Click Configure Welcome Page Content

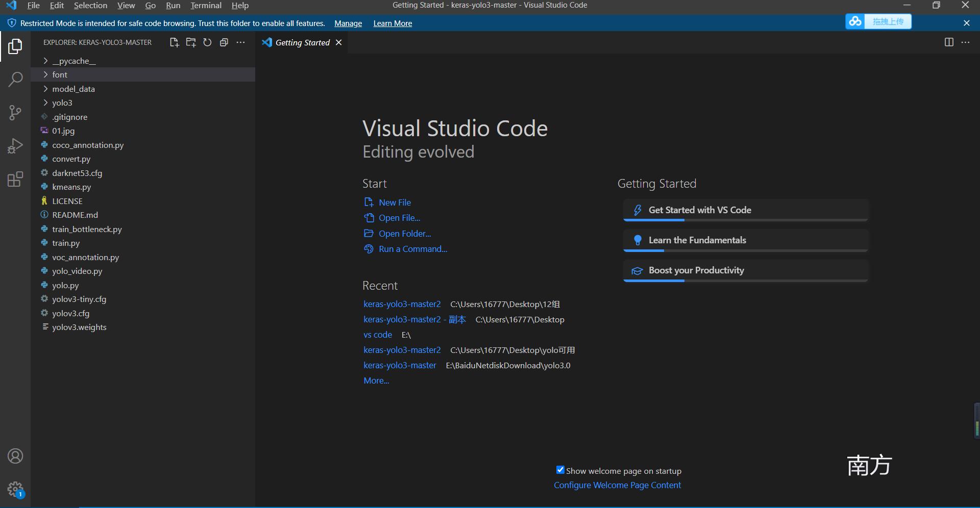[618, 485]
